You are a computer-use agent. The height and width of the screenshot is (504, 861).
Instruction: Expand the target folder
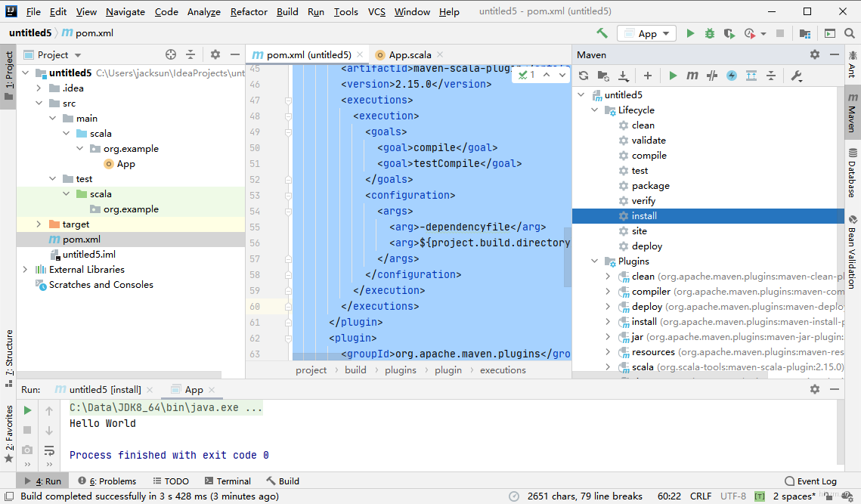pos(39,224)
